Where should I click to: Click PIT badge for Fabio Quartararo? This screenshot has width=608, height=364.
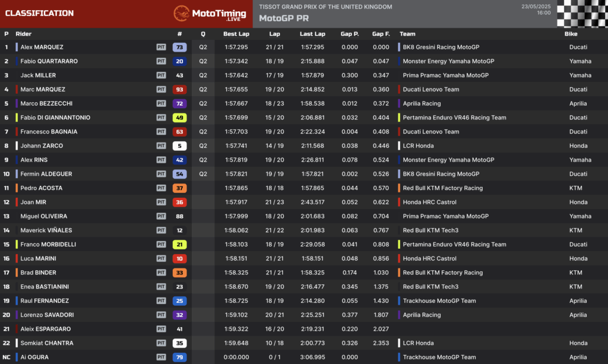(x=161, y=61)
